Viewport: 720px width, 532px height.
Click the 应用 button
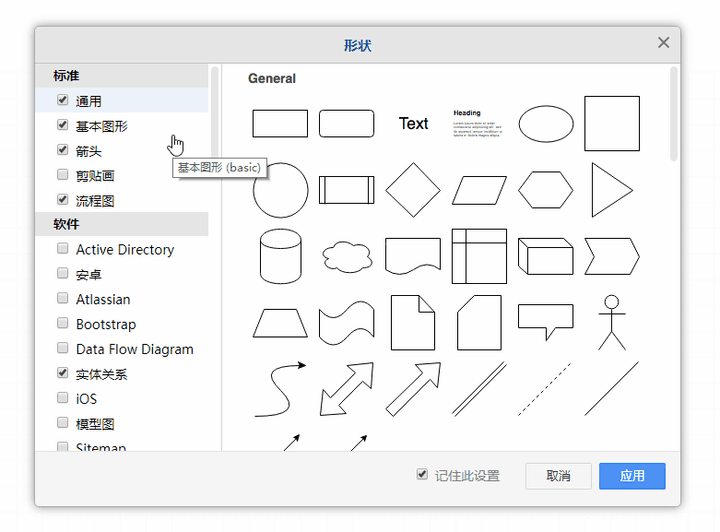632,476
